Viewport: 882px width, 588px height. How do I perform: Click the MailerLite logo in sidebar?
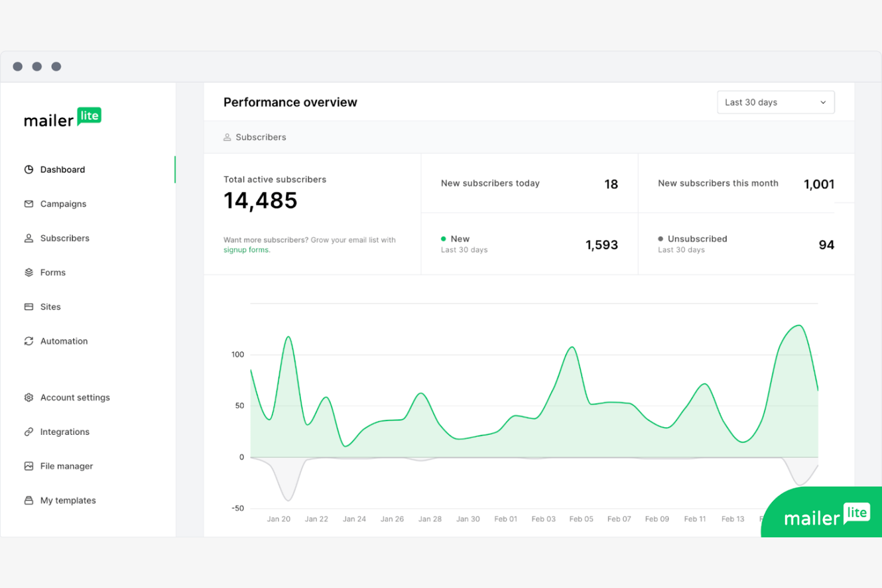(63, 118)
